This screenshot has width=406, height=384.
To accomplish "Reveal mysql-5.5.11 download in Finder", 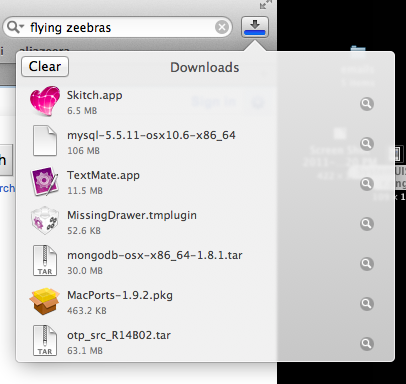I will coord(367,144).
